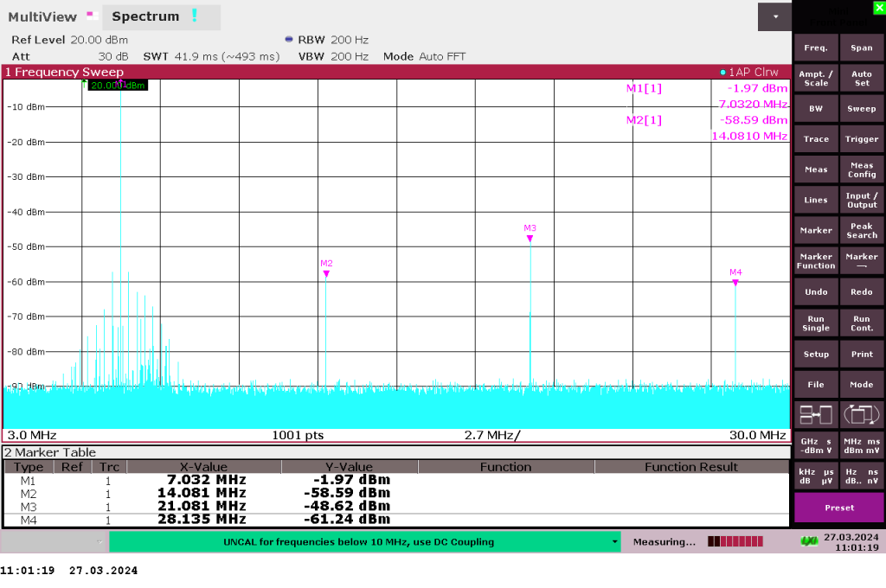Redo the last action
886x588 pixels.
point(862,292)
